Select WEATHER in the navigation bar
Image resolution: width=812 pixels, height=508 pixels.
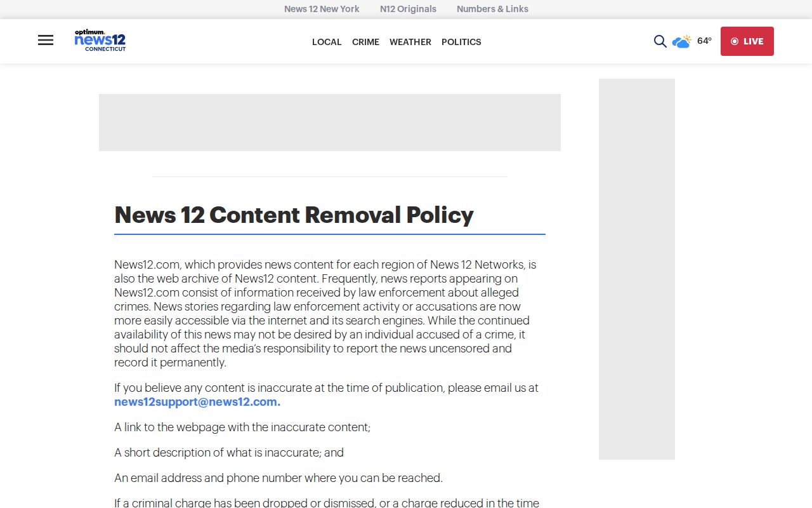click(x=410, y=42)
